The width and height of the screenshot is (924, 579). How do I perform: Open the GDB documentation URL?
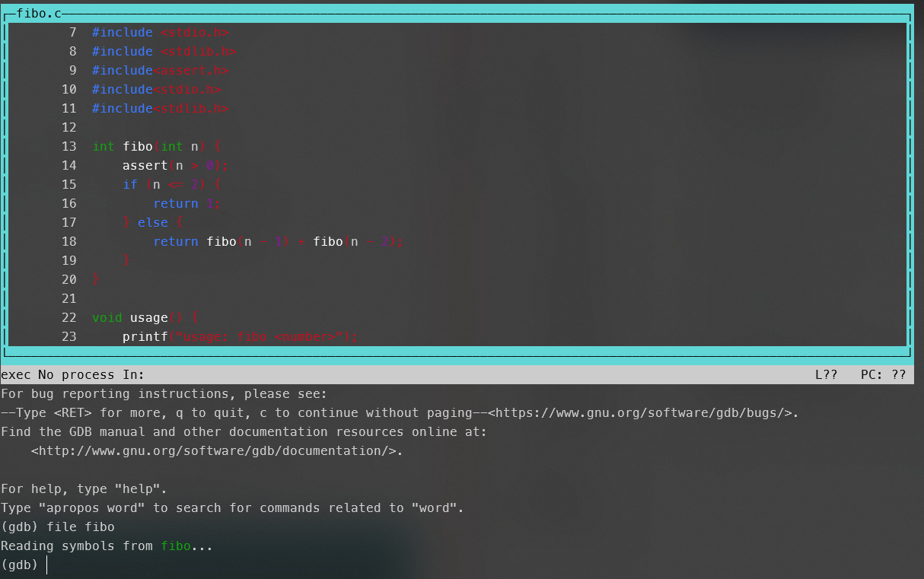(x=217, y=451)
